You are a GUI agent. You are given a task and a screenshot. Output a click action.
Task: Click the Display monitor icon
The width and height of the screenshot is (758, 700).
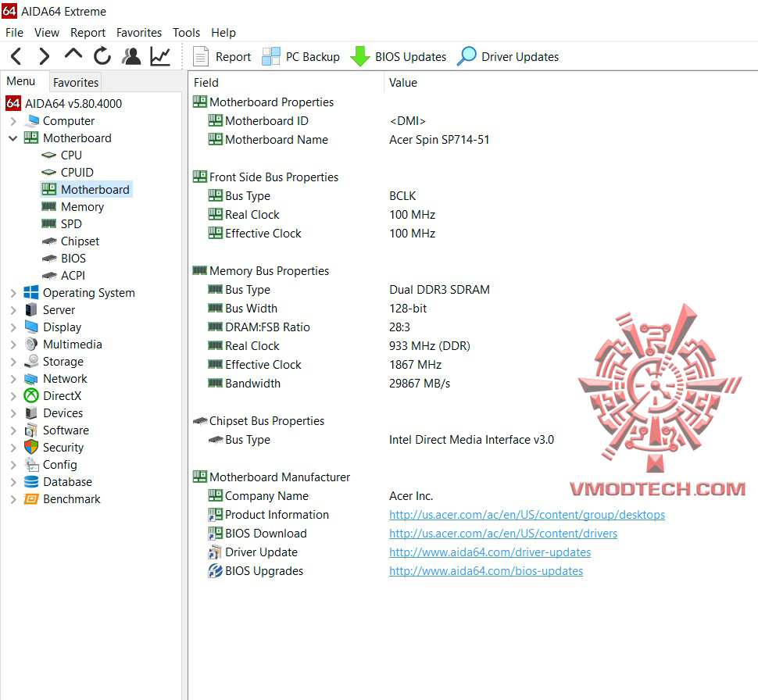31,327
